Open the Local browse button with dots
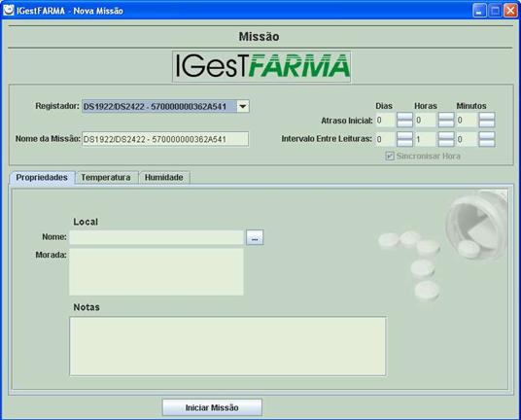521x420 pixels. (255, 237)
